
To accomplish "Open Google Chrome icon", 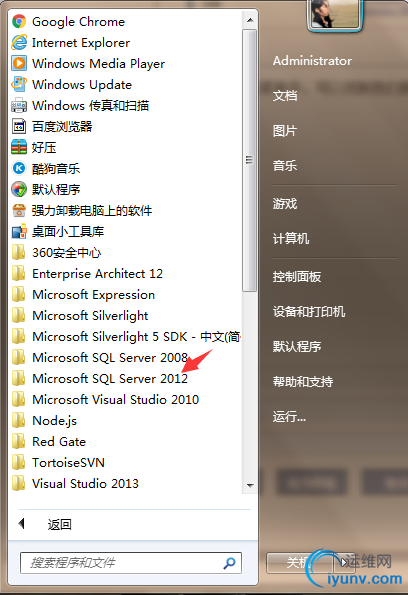I will (19, 22).
